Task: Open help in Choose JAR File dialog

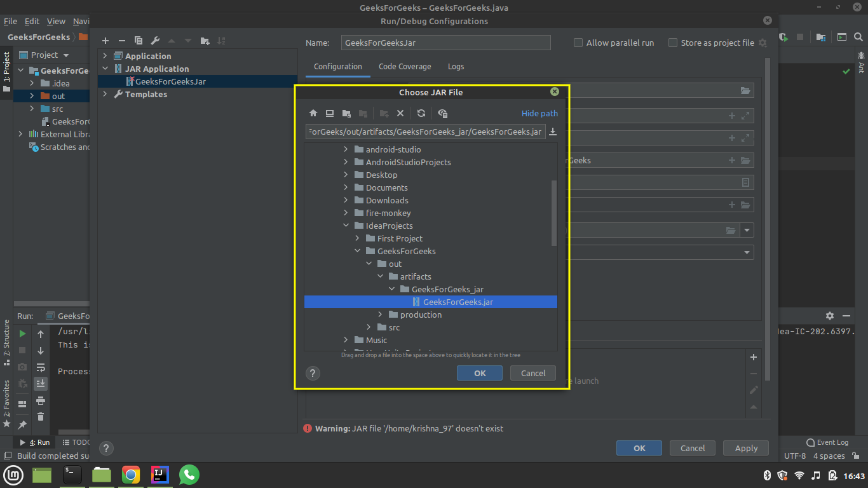Action: [313, 373]
